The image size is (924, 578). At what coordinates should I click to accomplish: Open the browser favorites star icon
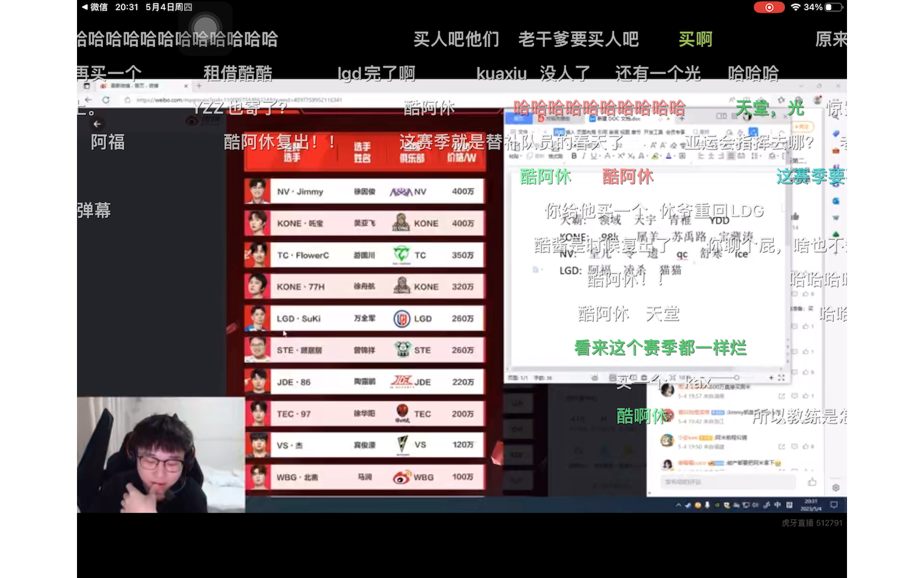coord(781,100)
